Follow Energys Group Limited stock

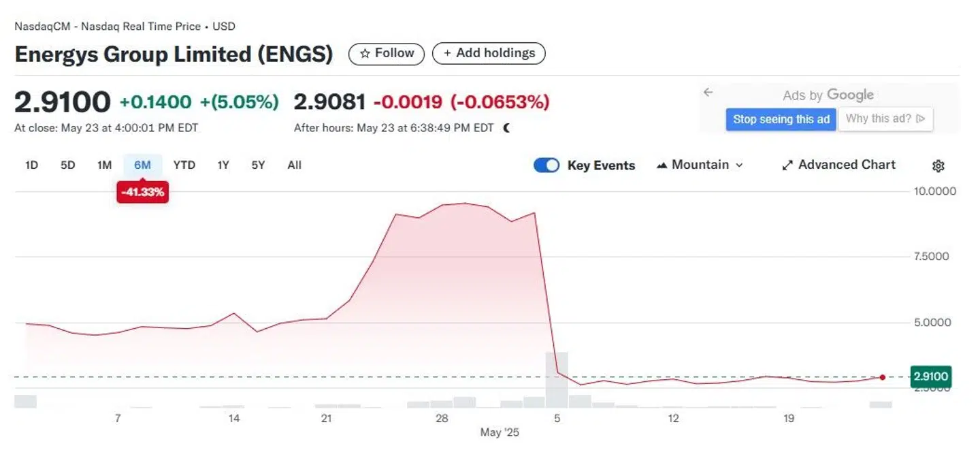point(386,54)
